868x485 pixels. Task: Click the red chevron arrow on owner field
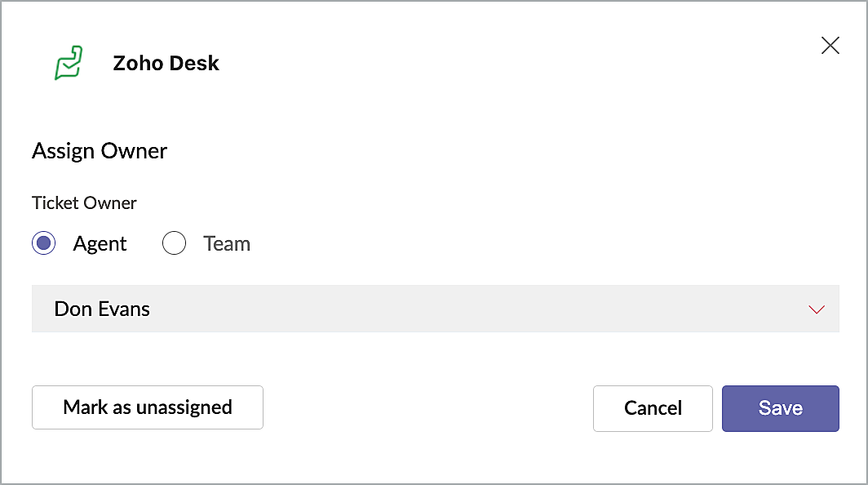(x=816, y=309)
